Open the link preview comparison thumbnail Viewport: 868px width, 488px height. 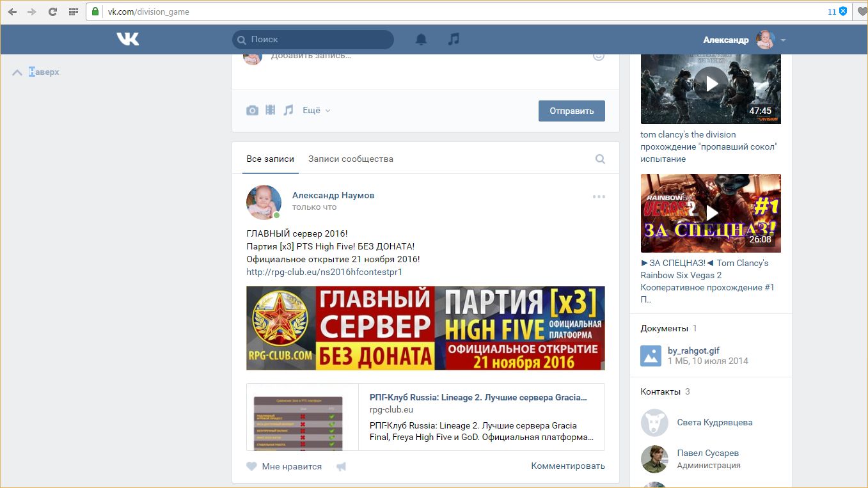303,417
